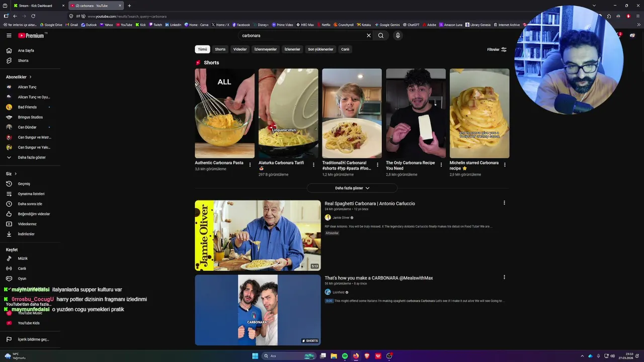The image size is (644, 362).
Task: Open the Netflix bookmark
Action: [324, 25]
